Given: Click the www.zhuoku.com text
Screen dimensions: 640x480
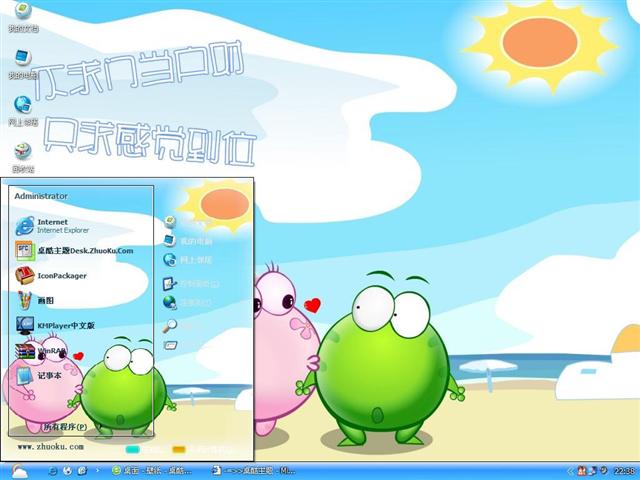Looking at the screenshot, I should (51, 447).
